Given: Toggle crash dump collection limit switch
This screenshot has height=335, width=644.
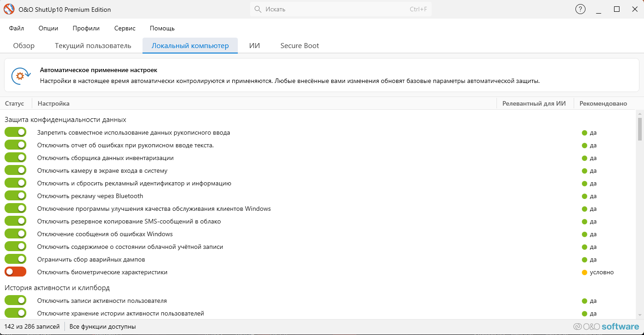Looking at the screenshot, I should point(15,259).
